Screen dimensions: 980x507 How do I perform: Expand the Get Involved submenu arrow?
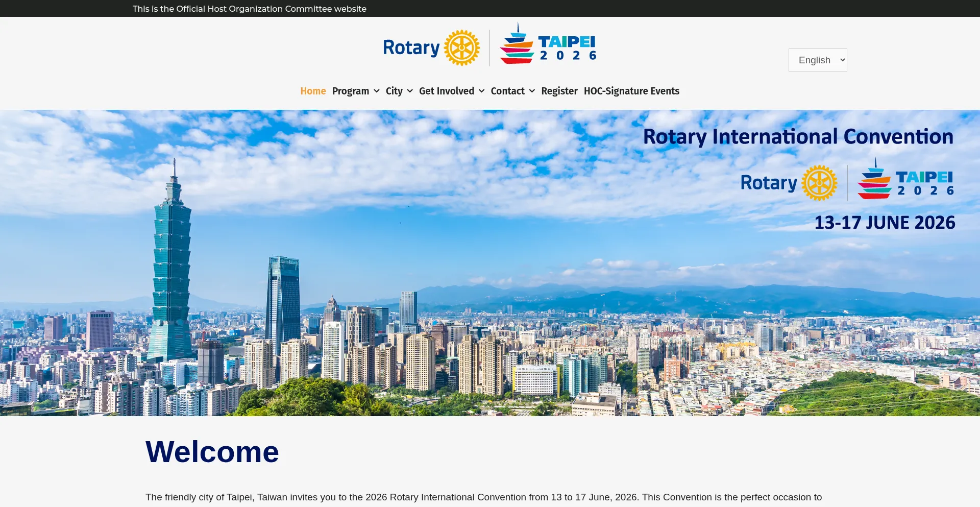coord(481,91)
